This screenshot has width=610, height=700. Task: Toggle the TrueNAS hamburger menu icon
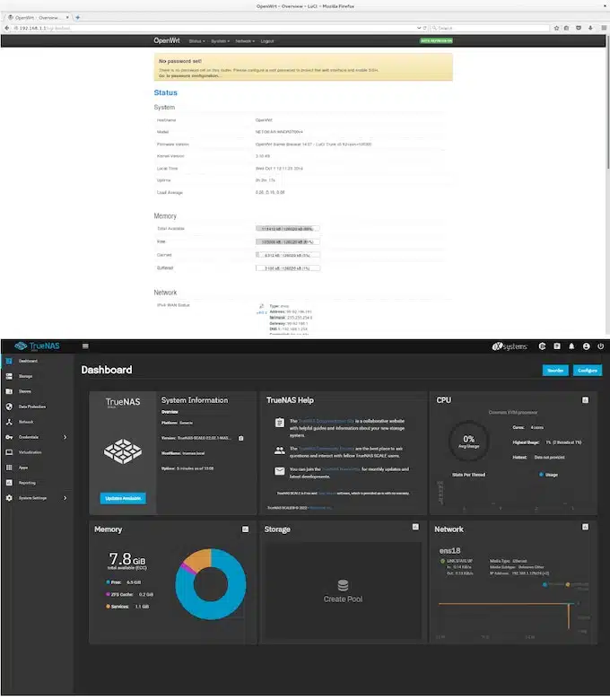pyautogui.click(x=85, y=346)
